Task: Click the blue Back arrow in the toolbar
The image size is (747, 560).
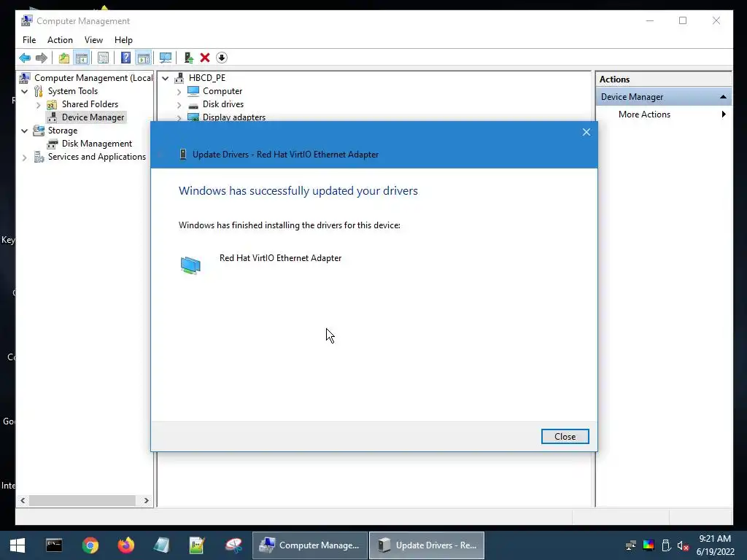Action: point(25,58)
